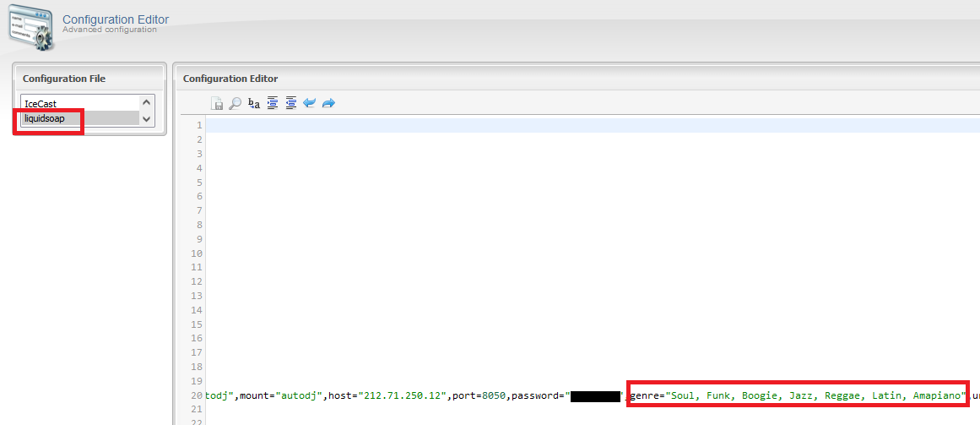Click the Configuration Editor logo icon
The image size is (980, 425).
pos(30,27)
